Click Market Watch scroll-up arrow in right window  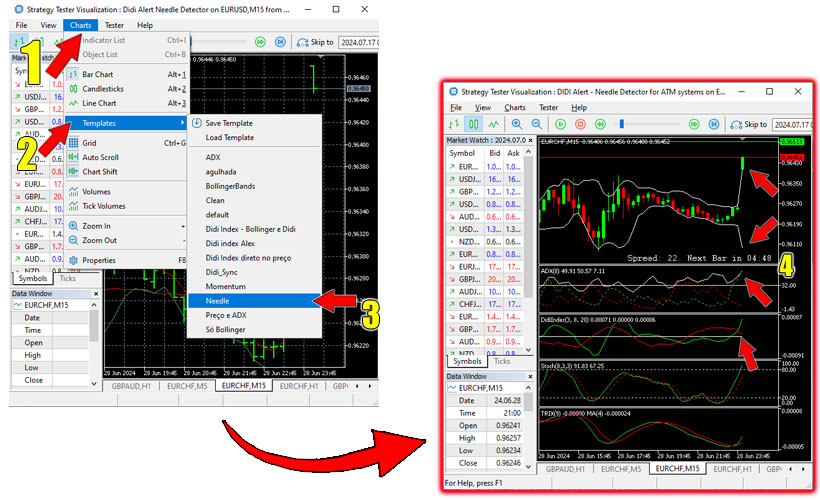point(529,152)
